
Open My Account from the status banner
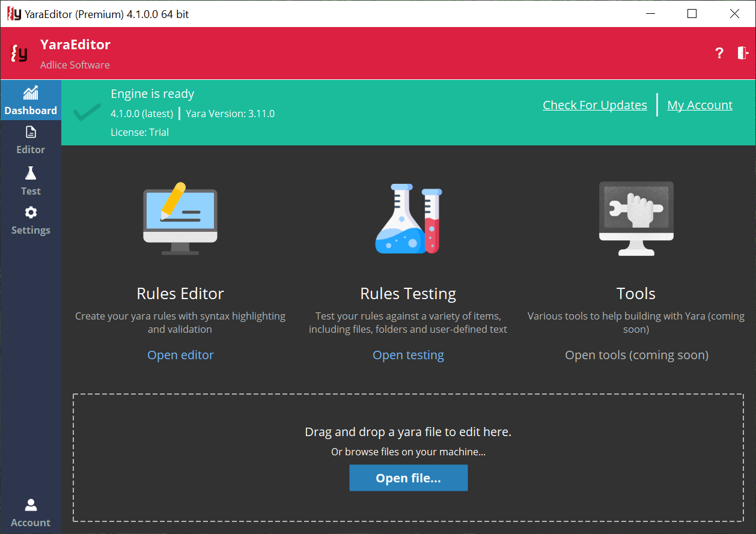[700, 105]
